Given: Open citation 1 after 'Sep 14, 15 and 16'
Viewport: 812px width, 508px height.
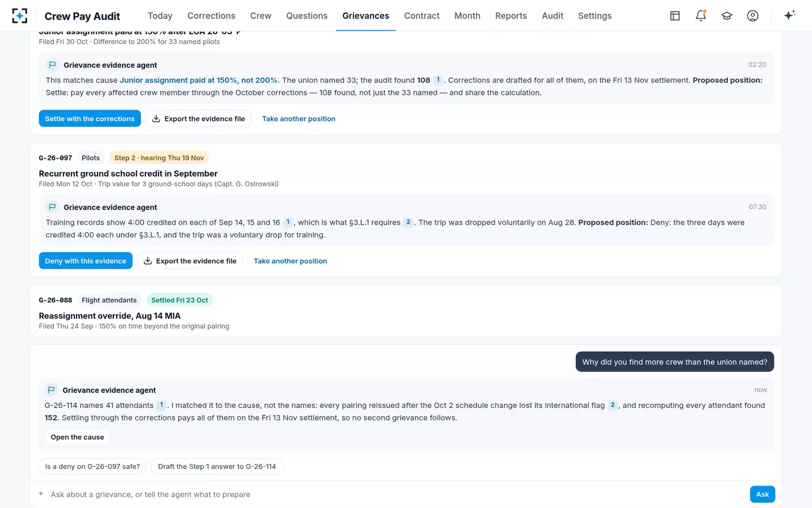Looking at the screenshot, I should (x=288, y=222).
